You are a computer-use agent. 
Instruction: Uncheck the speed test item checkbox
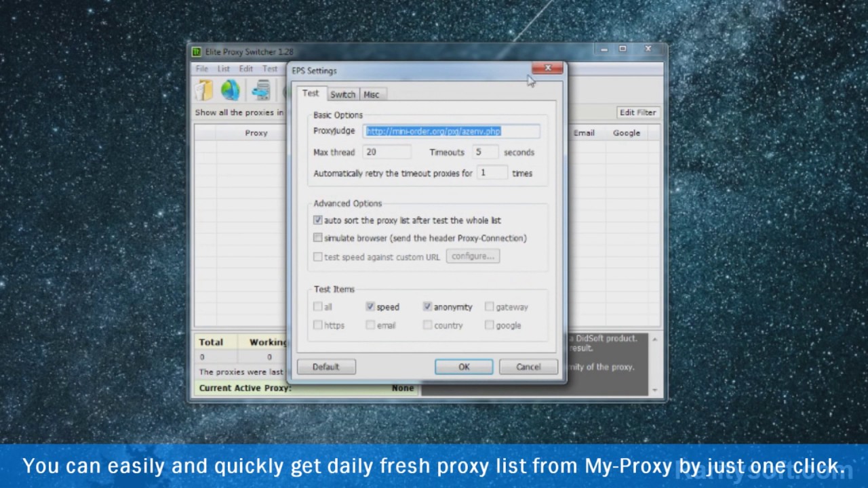[x=370, y=307]
